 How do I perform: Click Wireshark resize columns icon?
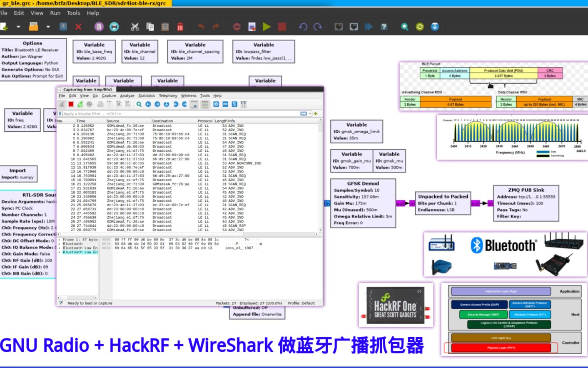244,104
